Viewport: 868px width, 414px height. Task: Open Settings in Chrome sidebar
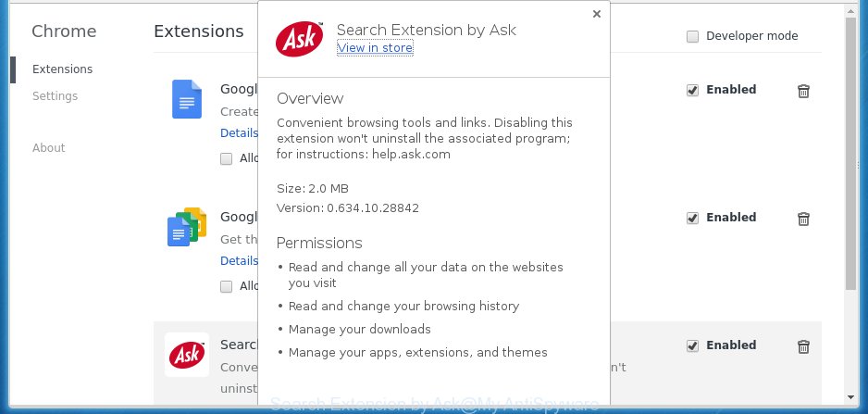(x=55, y=96)
